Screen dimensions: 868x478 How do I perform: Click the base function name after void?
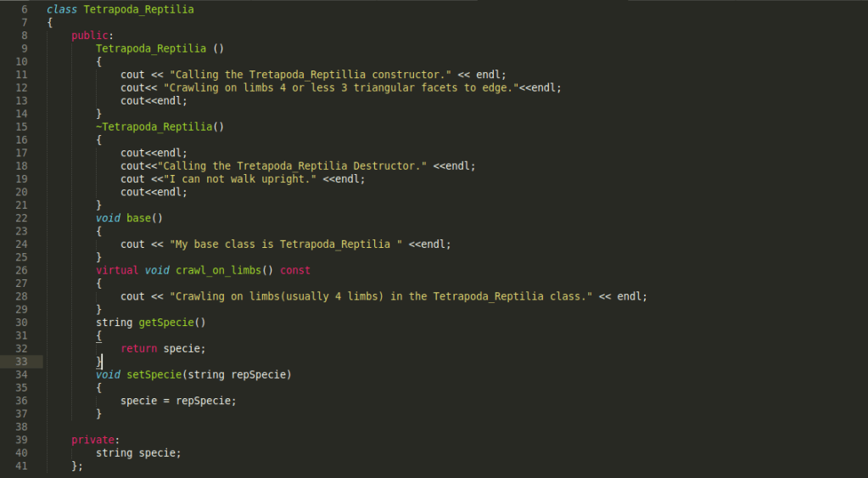pyautogui.click(x=138, y=218)
